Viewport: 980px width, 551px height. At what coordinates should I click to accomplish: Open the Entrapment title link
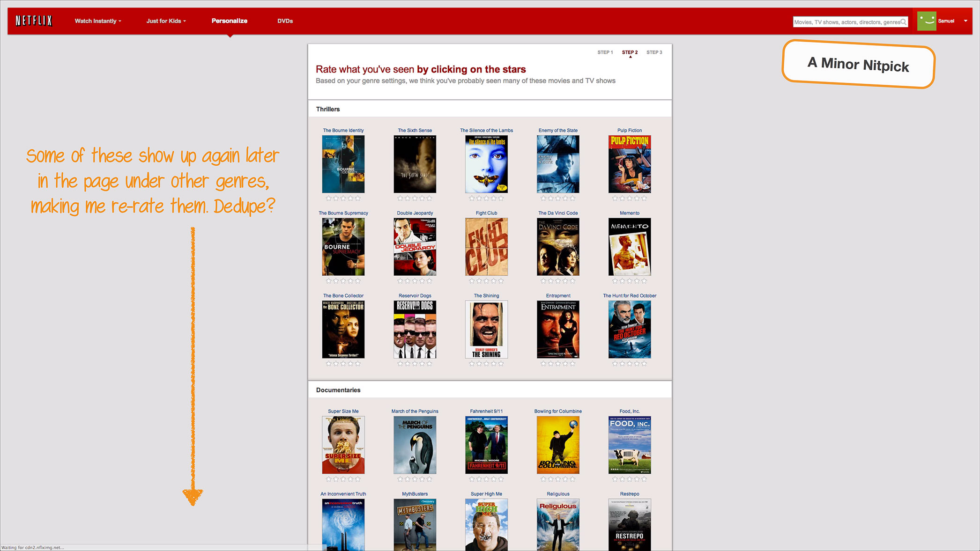(558, 296)
